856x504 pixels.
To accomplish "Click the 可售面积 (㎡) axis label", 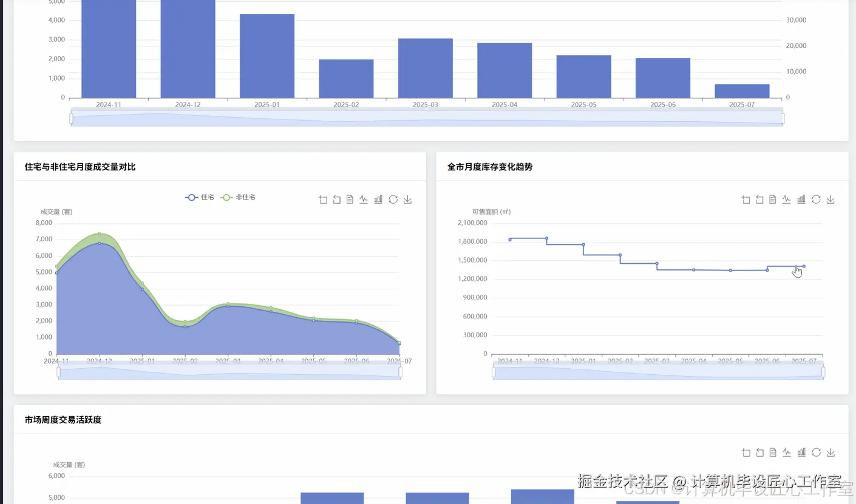I will (x=491, y=212).
